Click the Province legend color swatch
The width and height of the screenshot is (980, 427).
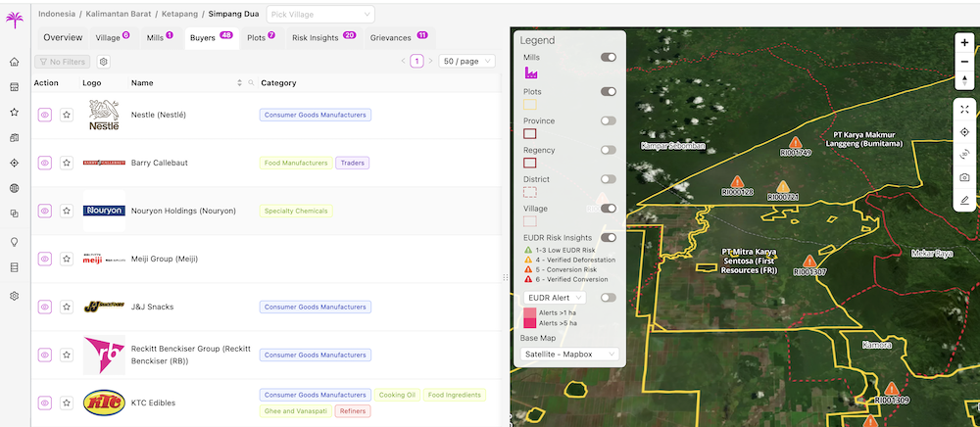(x=530, y=133)
